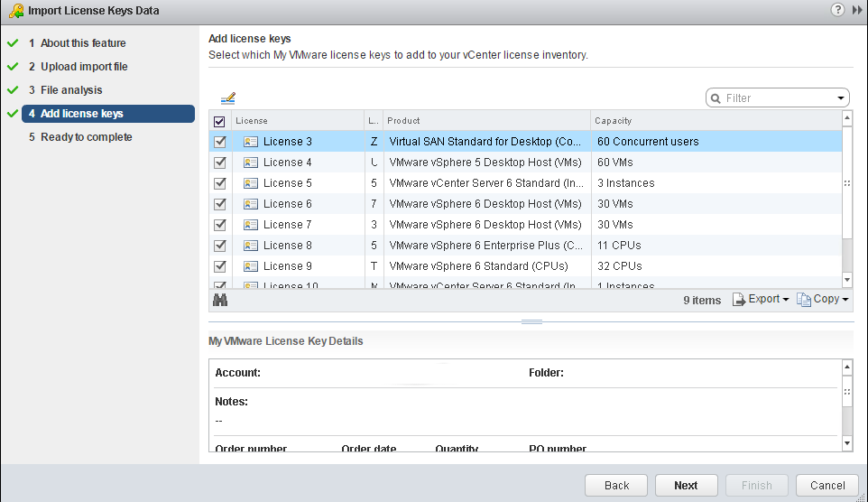Uncheck the License 6 checkbox
This screenshot has height=502, width=868.
pyautogui.click(x=220, y=204)
